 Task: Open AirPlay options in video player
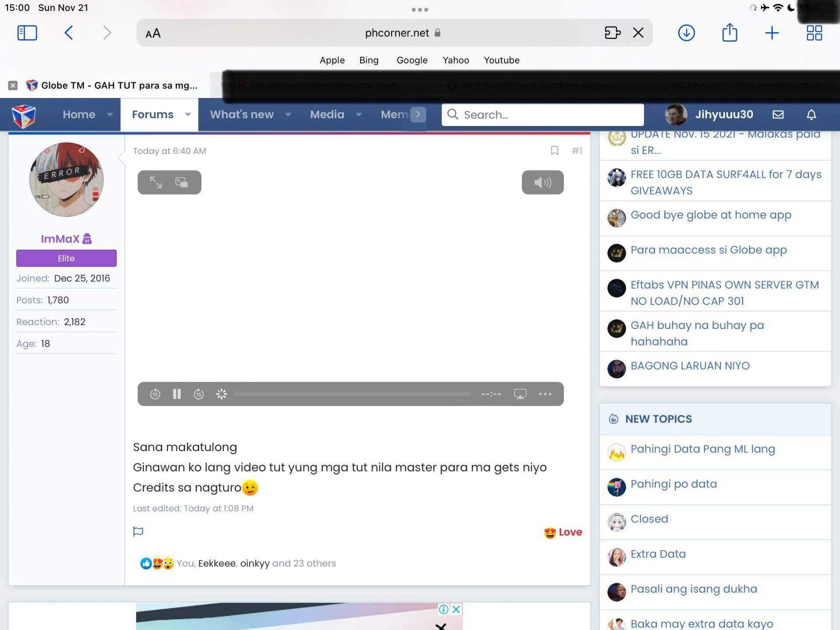point(520,394)
